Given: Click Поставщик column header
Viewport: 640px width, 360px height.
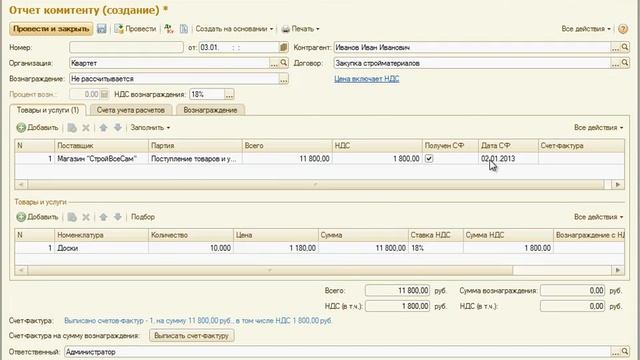Looking at the screenshot, I should [101, 146].
